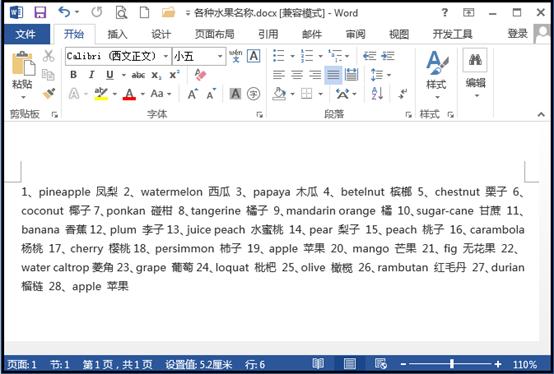Click the Redo/Repeat icon
This screenshot has height=374, width=554.
tap(96, 12)
